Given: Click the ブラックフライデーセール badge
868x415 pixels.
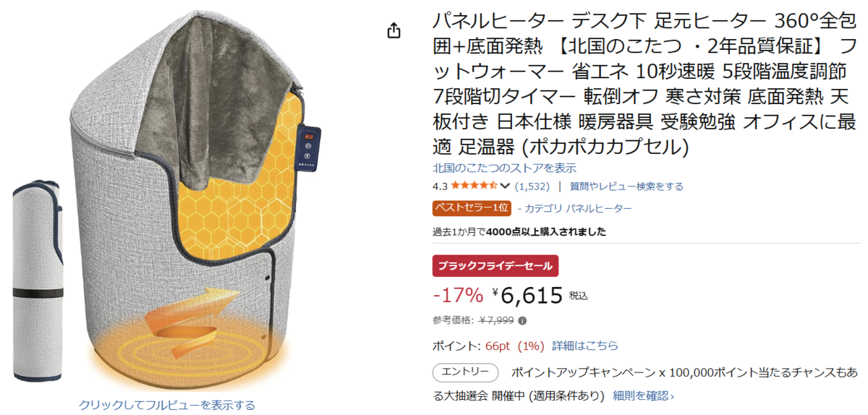Looking at the screenshot, I should point(495,266).
